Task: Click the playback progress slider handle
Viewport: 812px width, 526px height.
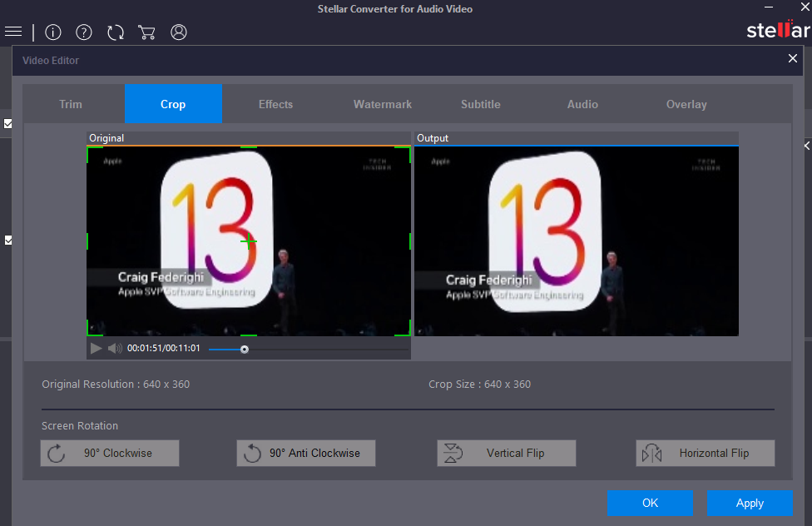Action: (245, 350)
